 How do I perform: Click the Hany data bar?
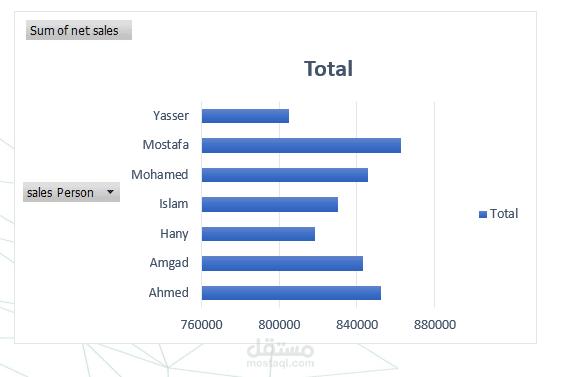[258, 234]
